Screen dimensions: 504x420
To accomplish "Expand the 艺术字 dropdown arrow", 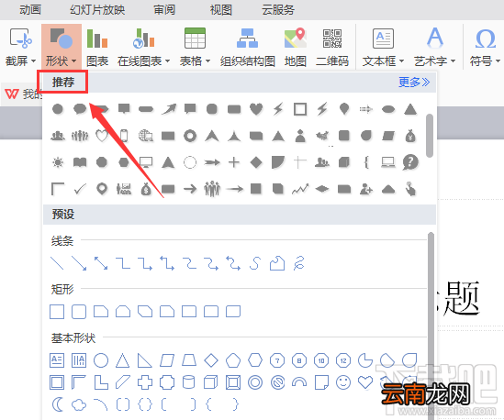I will click(x=453, y=61).
